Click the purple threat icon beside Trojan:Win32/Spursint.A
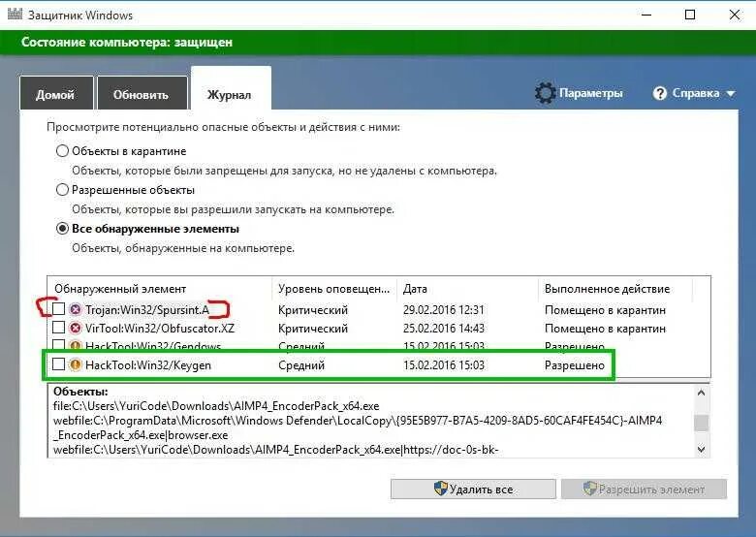 coord(76,309)
